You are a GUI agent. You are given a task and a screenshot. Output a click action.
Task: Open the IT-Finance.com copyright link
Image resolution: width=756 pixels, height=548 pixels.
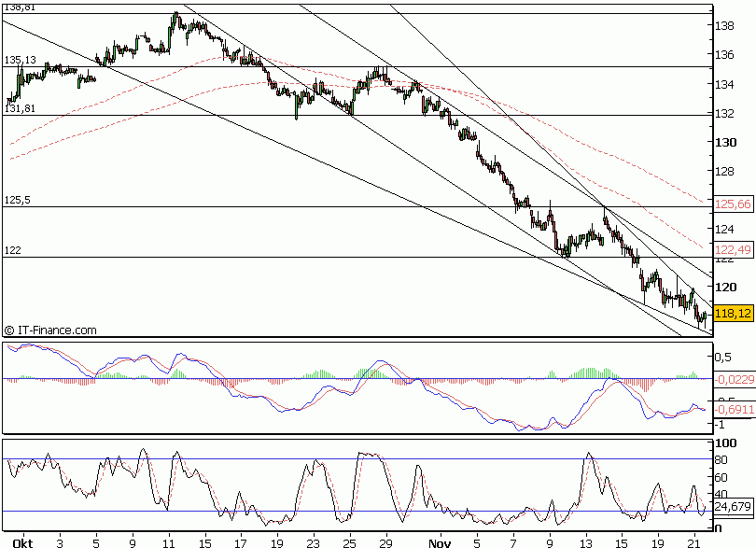pyautogui.click(x=51, y=329)
